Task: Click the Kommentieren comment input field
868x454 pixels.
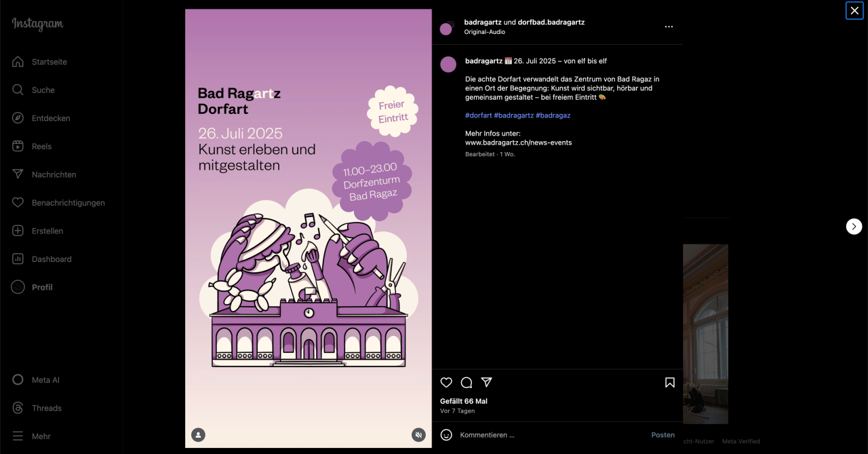Action: (549, 435)
